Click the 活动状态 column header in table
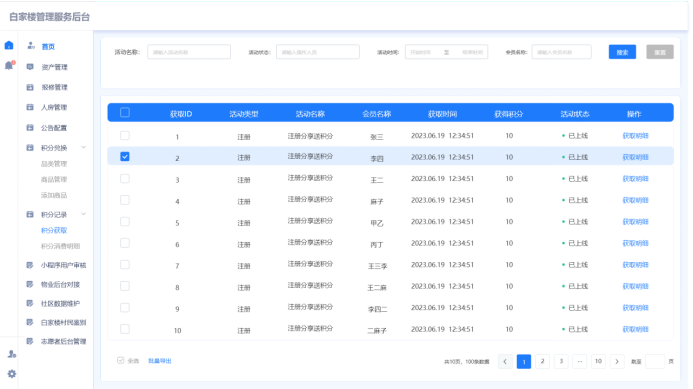Screen dimensions: 693x389 point(575,114)
